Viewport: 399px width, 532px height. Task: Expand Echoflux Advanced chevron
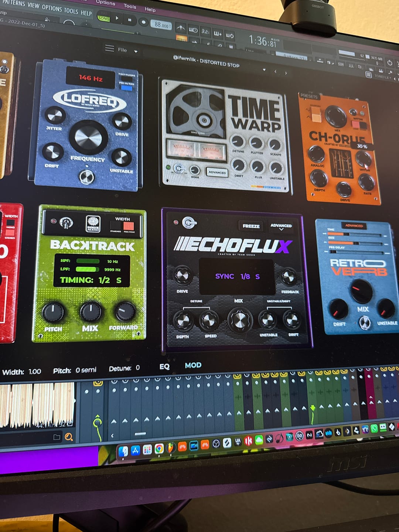tap(281, 229)
